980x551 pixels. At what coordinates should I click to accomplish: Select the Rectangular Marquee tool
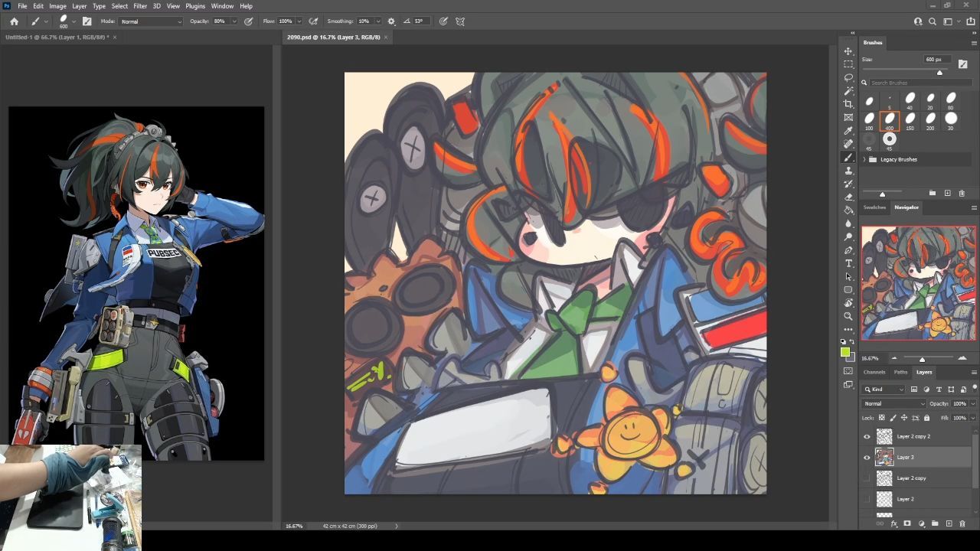[x=848, y=64]
